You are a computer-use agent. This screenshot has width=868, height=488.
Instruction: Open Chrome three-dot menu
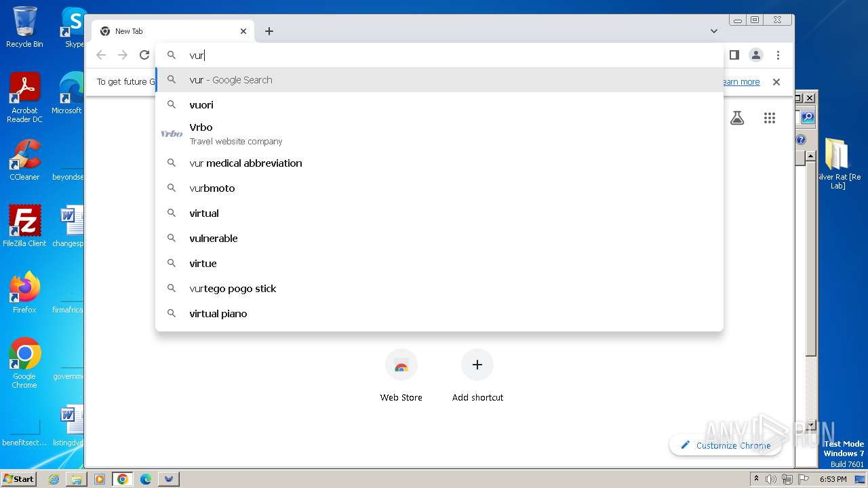click(x=778, y=55)
